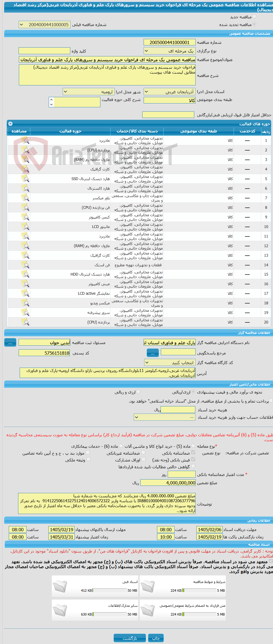The width and height of the screenshot is (273, 644).
Task: Toggle the فیش بانکی (وجه نقد) checkbox
Action: (x=193, y=459)
